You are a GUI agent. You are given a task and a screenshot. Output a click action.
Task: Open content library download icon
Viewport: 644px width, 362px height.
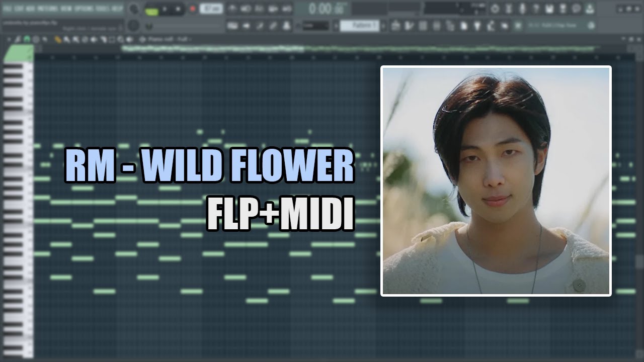click(x=589, y=9)
